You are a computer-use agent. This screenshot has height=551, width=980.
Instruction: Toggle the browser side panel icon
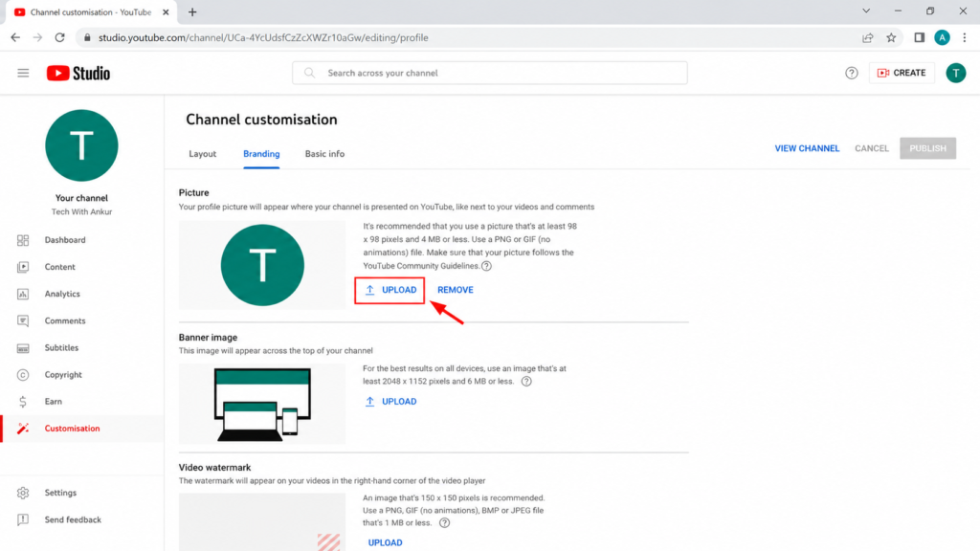point(919,37)
